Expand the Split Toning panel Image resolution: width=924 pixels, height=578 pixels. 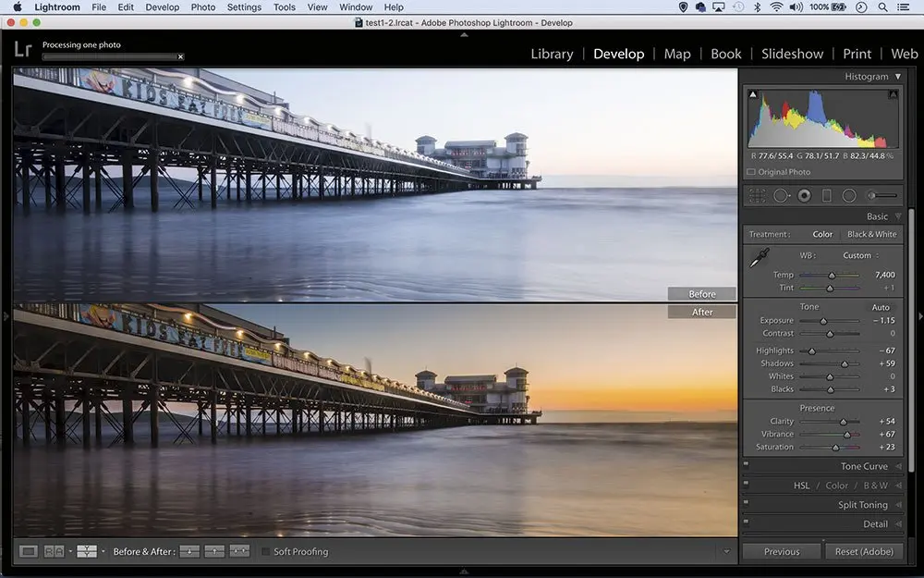(x=861, y=505)
